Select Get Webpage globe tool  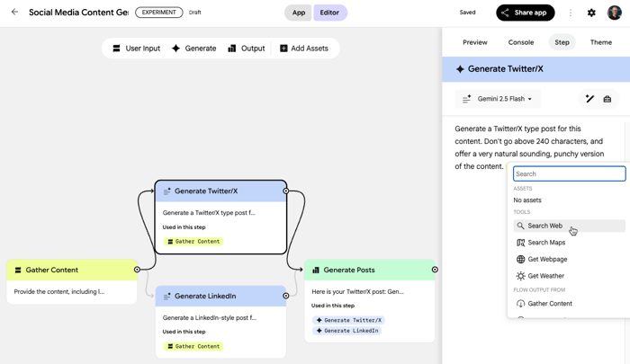(x=547, y=259)
